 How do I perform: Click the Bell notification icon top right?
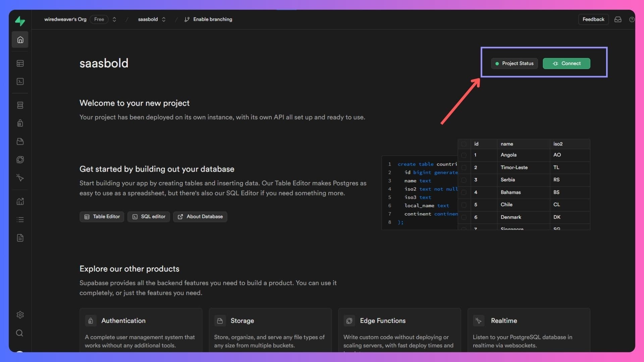618,19
